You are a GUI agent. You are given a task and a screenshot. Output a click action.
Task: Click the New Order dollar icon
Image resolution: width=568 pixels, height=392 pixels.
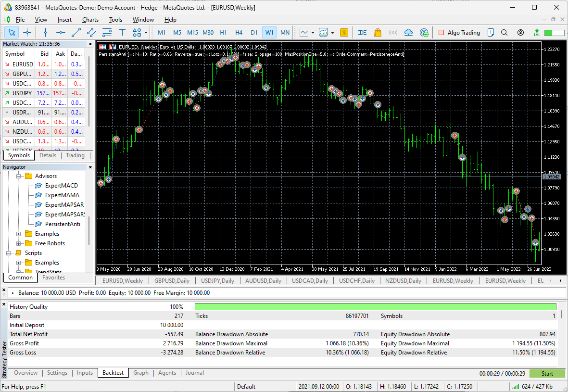(344, 32)
